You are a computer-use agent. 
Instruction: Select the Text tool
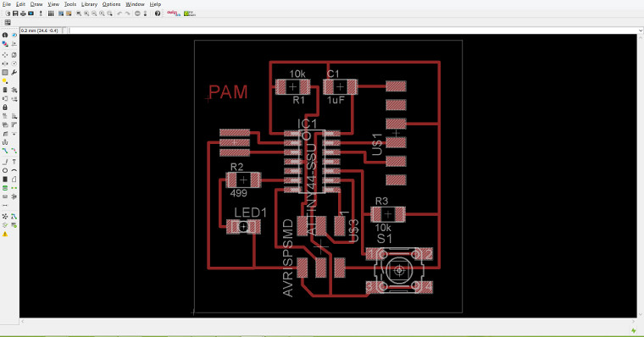[14, 162]
